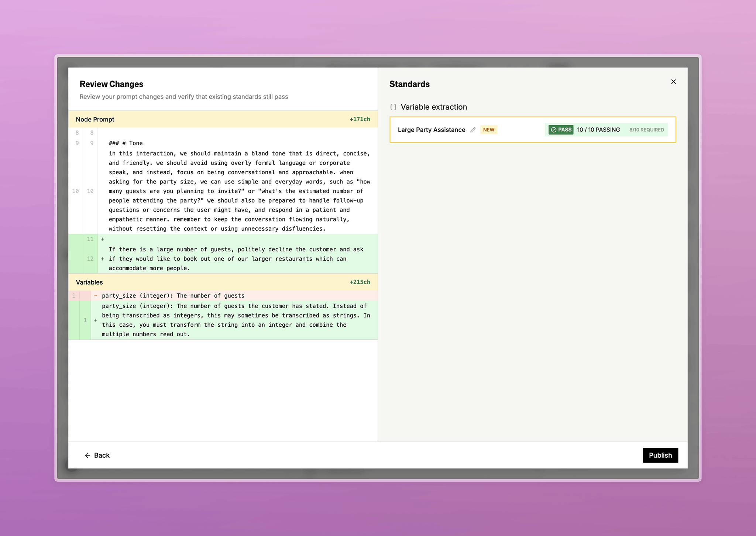Image resolution: width=756 pixels, height=536 pixels.
Task: Collapse the Node Prompt section header
Action: [95, 119]
